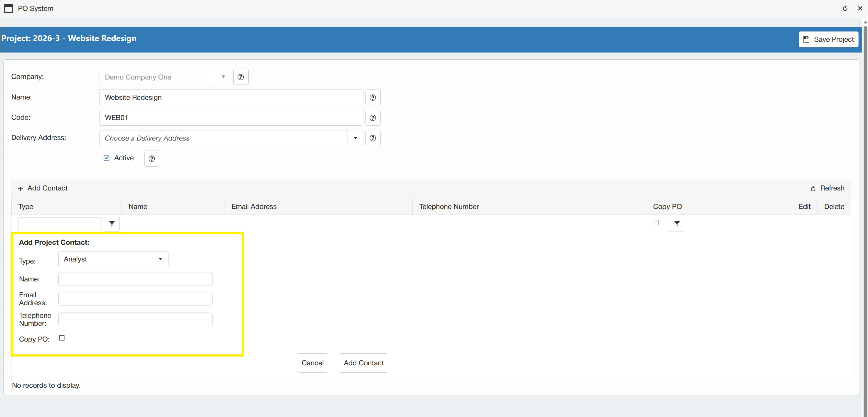
Task: Expand the Delivery Address dropdown arrow
Action: (355, 138)
